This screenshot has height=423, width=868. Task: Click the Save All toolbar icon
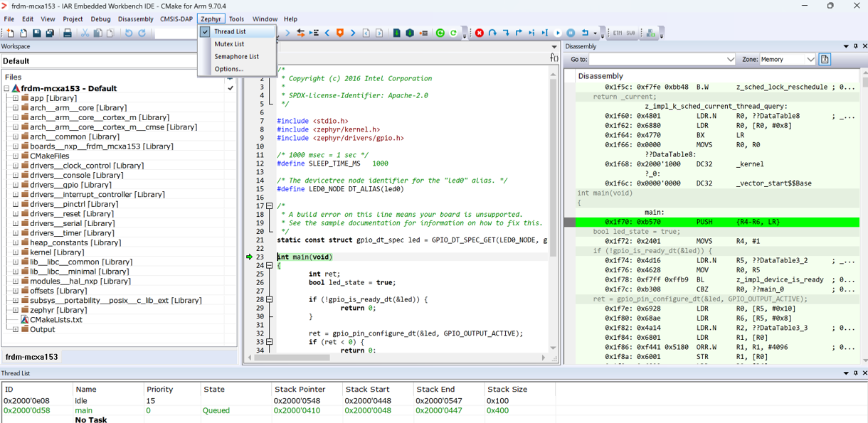(50, 33)
